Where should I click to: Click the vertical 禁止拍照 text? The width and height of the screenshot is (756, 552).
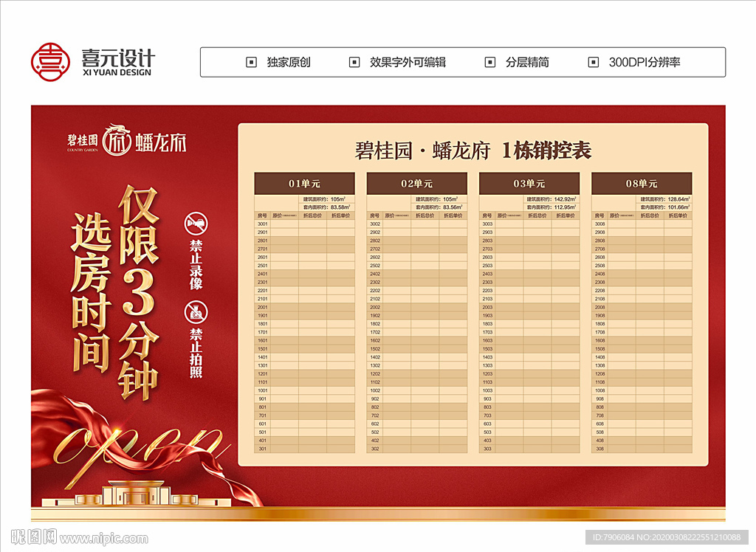[196, 353]
